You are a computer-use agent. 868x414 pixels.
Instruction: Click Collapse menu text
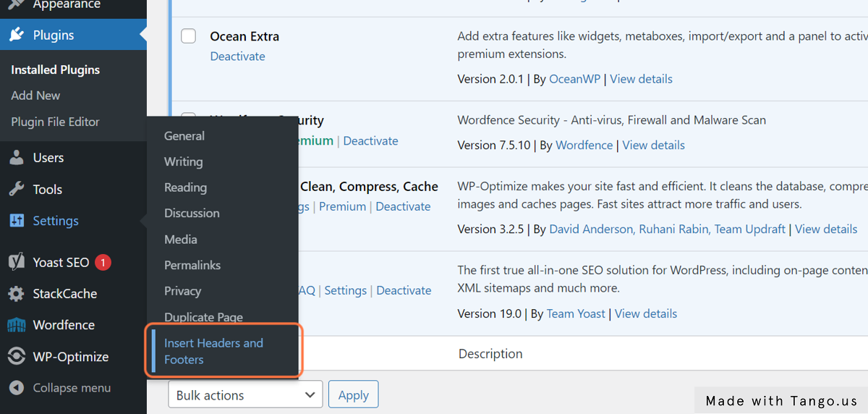point(72,388)
